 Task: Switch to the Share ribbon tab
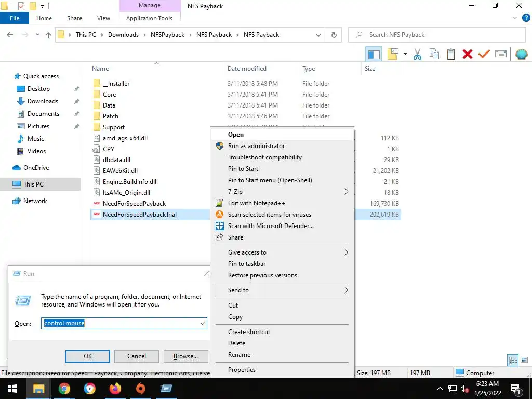coord(74,18)
